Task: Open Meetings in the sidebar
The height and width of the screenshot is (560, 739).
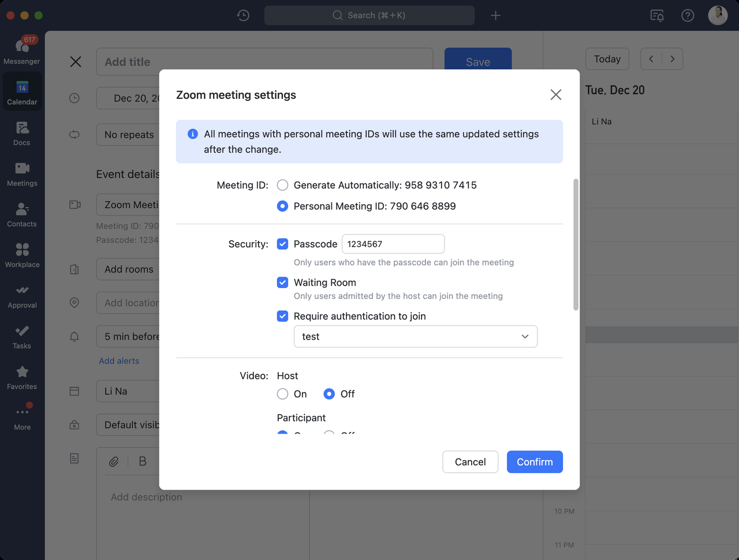Action: click(x=22, y=173)
